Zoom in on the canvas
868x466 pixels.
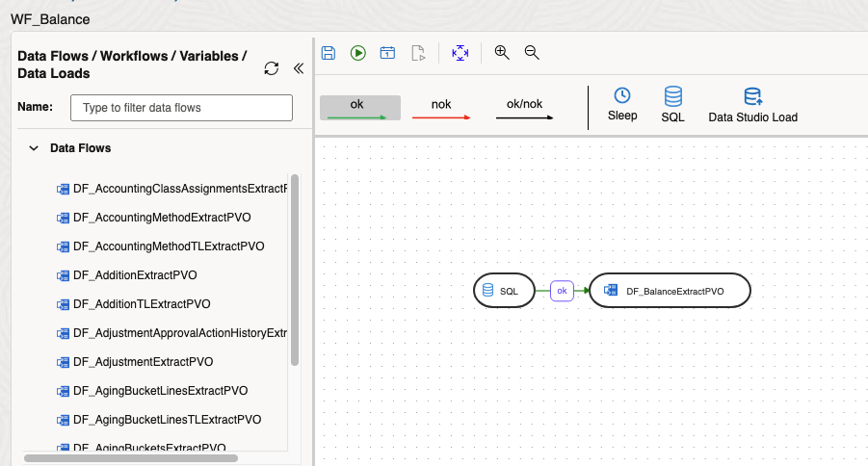[x=501, y=53]
